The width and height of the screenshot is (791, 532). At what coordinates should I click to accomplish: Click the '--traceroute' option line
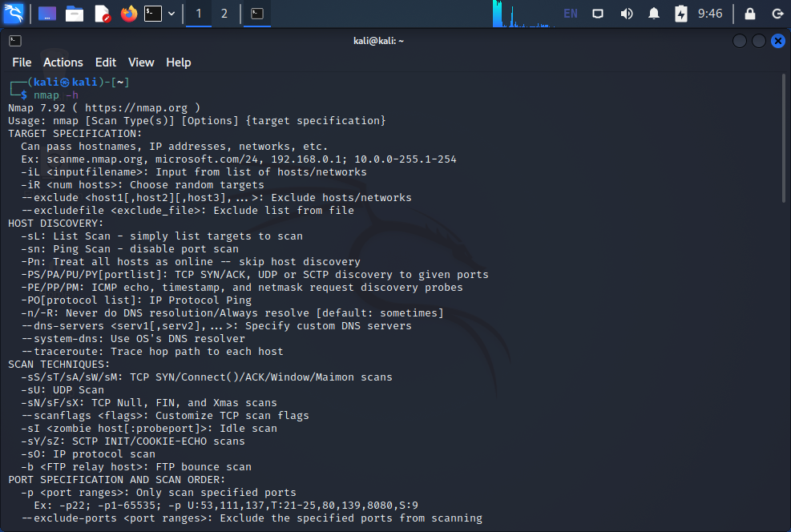(152, 352)
